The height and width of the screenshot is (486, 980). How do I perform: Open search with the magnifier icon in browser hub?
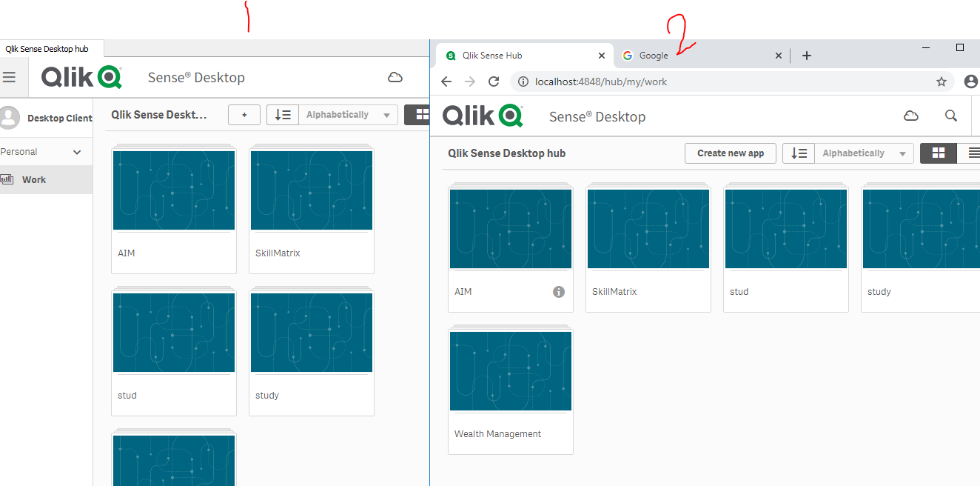click(x=951, y=116)
